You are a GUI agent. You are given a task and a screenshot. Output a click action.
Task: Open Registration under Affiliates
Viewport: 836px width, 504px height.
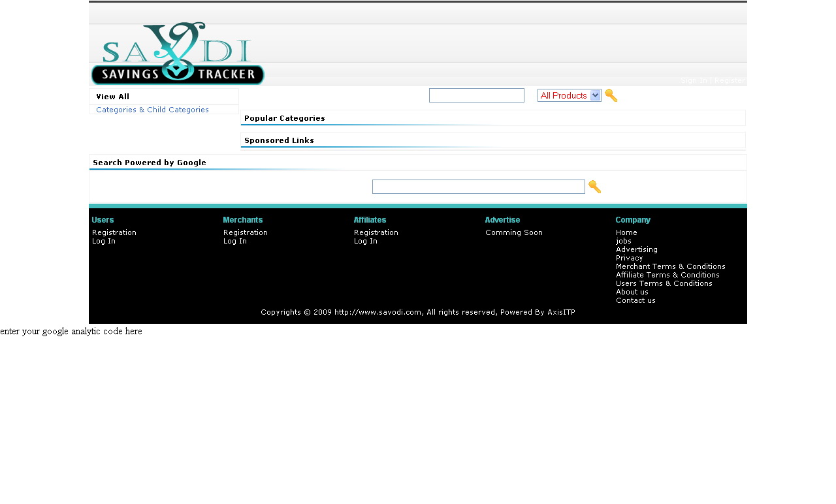[376, 232]
